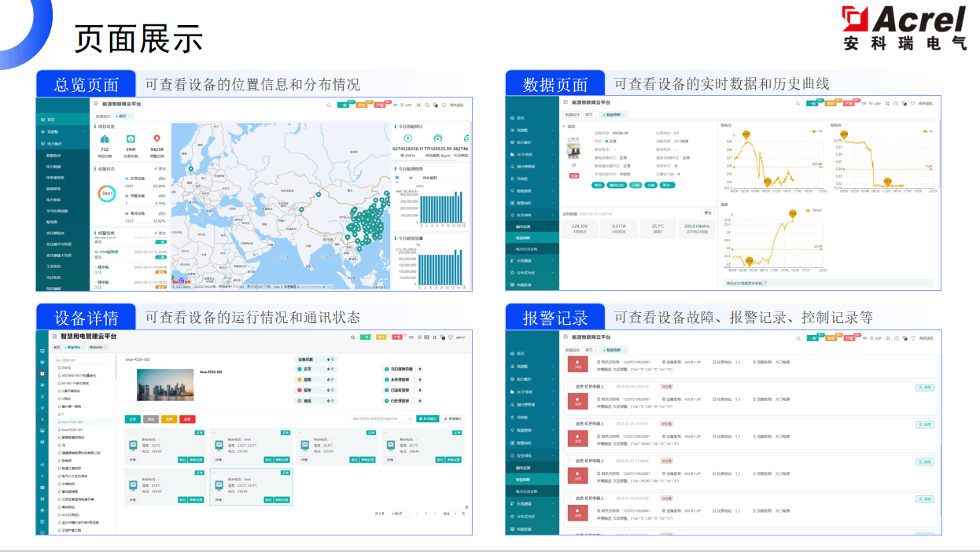Click red alarm icon above 94238

click(157, 139)
